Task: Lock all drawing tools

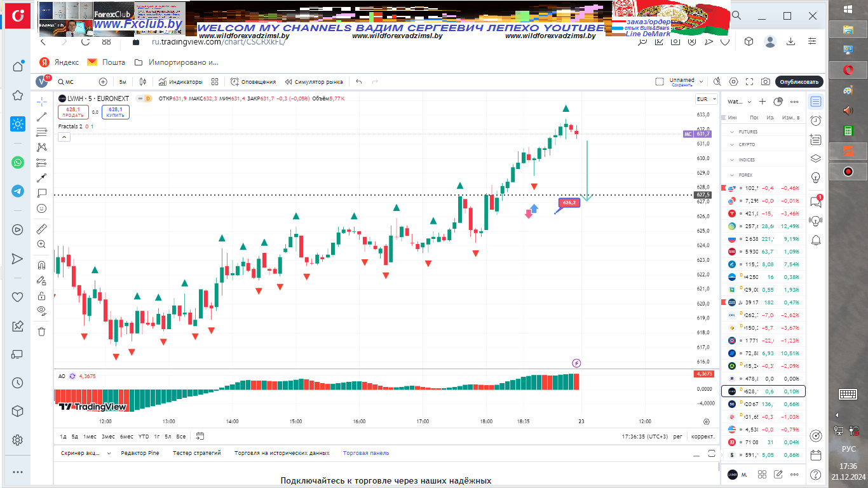Action: click(42, 295)
